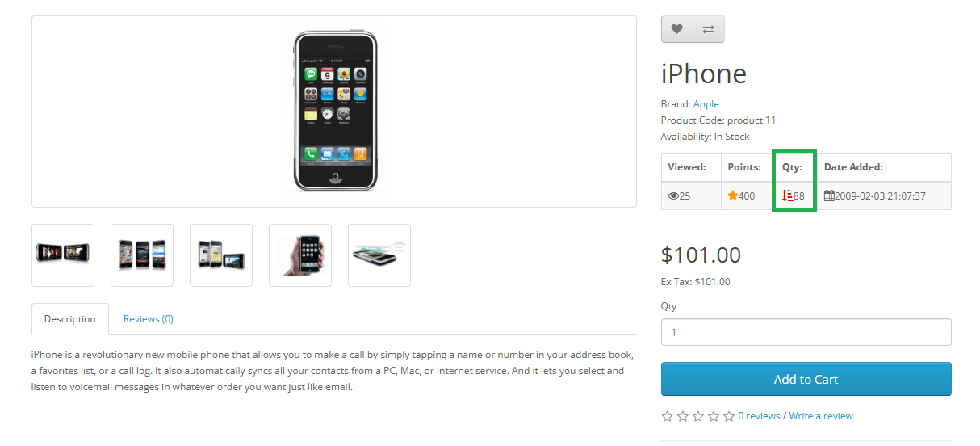The height and width of the screenshot is (446, 980).
Task: Open the main iPhone product image
Action: coord(334,111)
